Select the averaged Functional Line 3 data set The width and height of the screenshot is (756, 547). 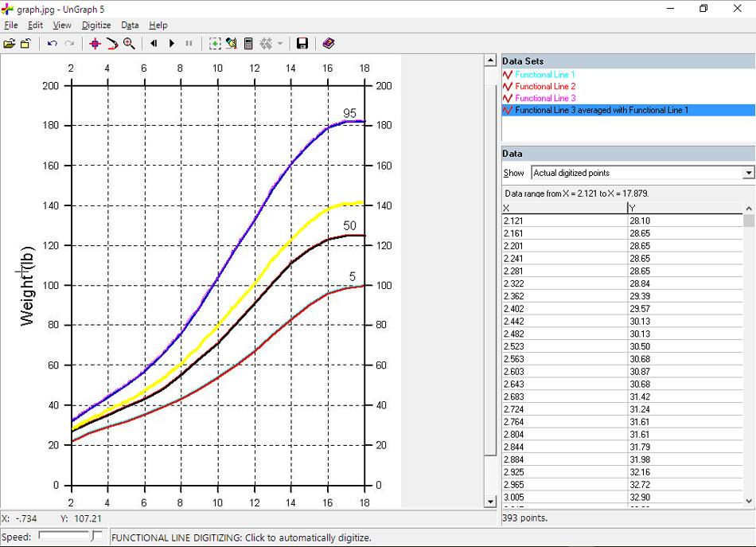click(628, 111)
